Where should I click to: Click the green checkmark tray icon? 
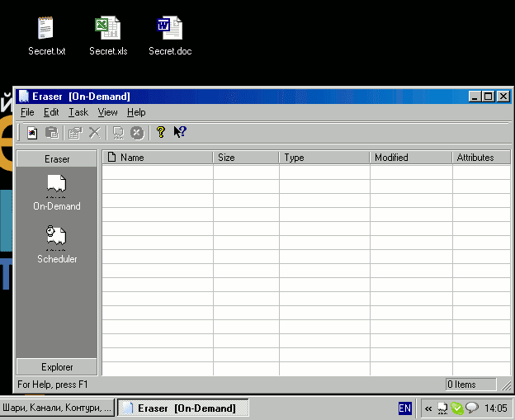(457, 408)
